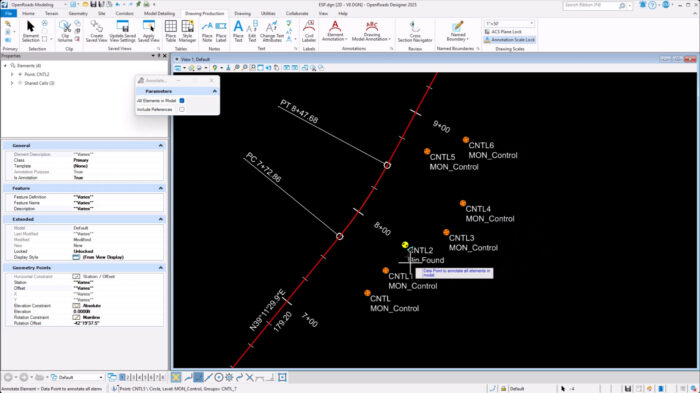Screen dimensions: 700x393
Task: Collapse the Feature properties section
Action: click(161, 188)
